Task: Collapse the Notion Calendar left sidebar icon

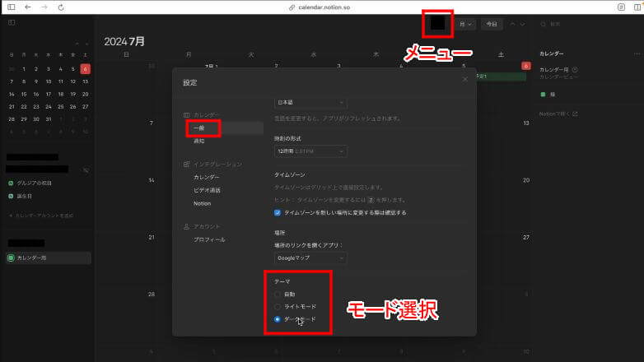Action: [x=12, y=22]
